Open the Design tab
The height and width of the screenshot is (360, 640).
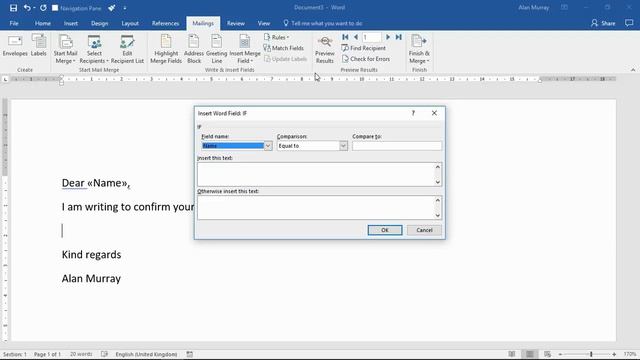[99, 23]
